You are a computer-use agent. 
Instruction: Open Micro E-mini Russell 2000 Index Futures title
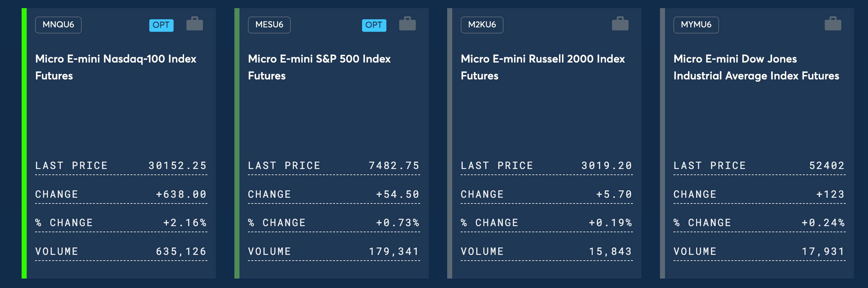(543, 67)
